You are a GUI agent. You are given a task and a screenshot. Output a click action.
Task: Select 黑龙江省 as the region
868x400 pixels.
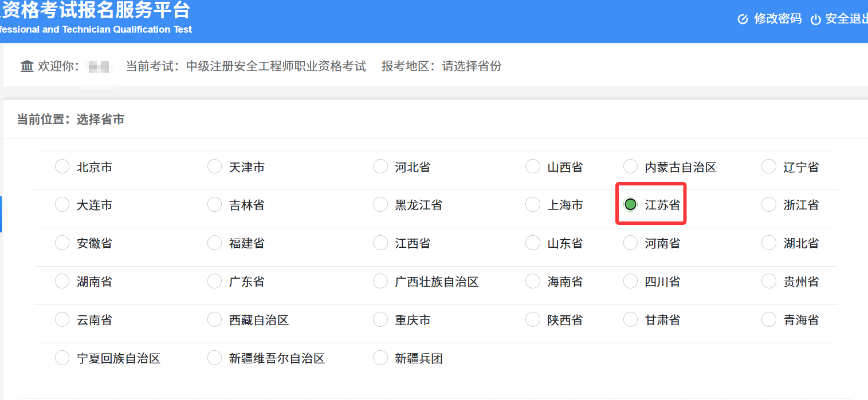(x=380, y=204)
